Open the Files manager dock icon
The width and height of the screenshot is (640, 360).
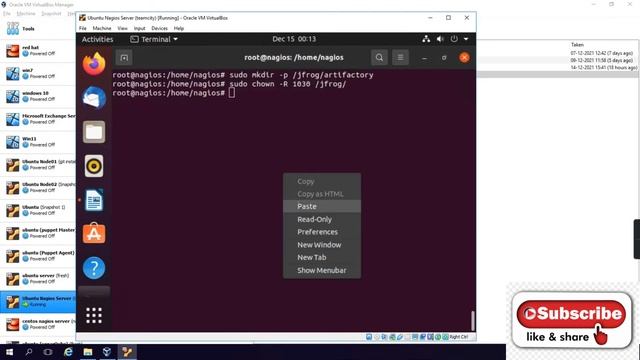94,132
